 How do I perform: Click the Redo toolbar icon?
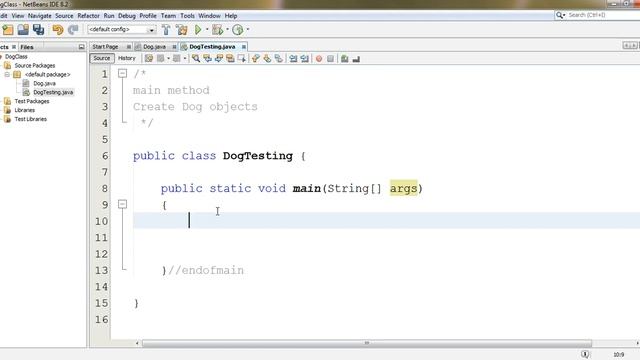(x=73, y=30)
